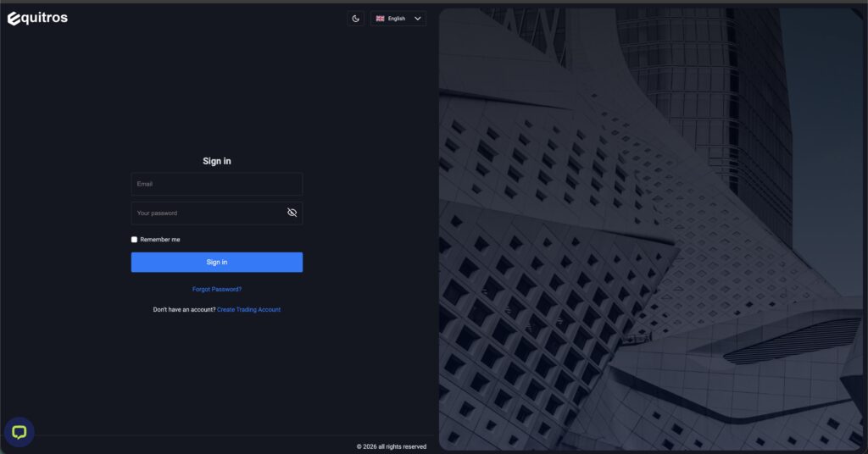The image size is (868, 454).
Task: Open the Forgot Password? link
Action: click(216, 289)
